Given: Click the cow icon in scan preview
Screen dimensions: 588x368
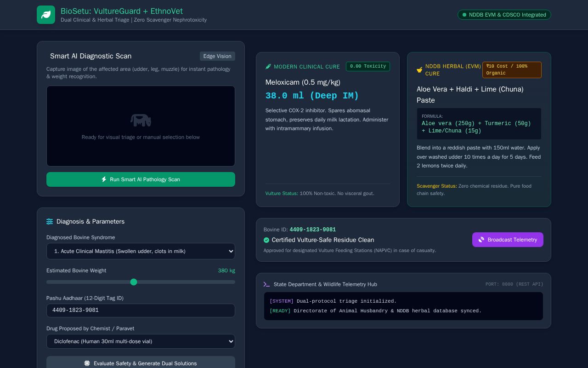Looking at the screenshot, I should (141, 121).
